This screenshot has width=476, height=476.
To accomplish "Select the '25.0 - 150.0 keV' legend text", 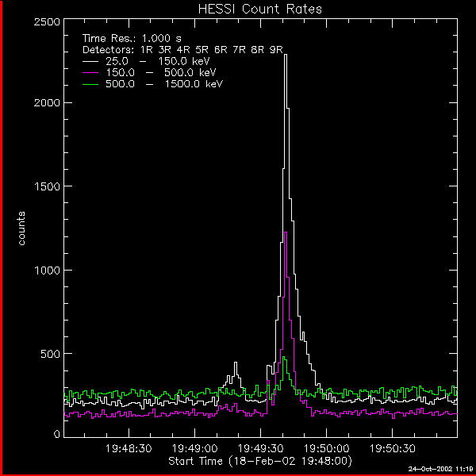I will click(158, 61).
